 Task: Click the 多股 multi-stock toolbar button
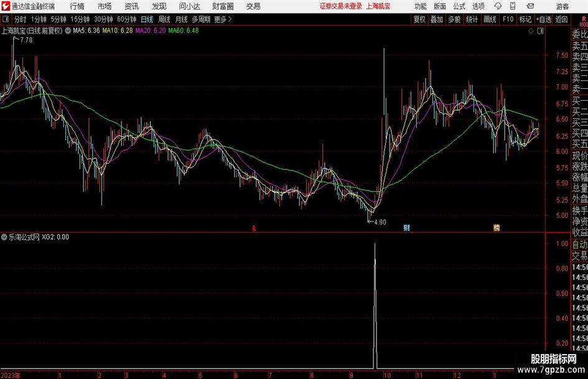click(454, 19)
